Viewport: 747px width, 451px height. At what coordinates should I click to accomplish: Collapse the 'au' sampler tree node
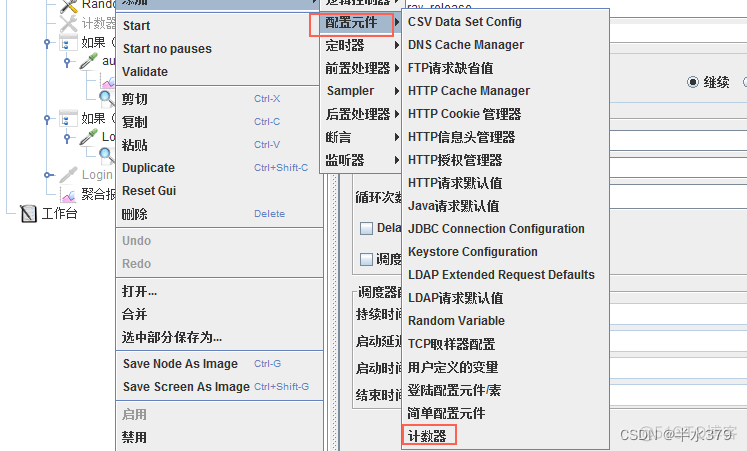(67, 61)
